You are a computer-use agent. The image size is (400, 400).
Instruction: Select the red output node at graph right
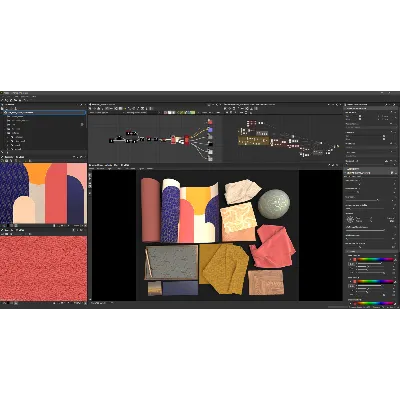point(210,122)
